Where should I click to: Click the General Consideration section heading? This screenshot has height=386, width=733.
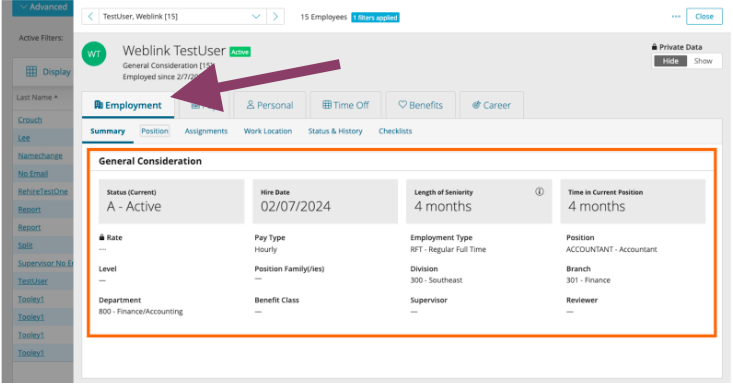pyautogui.click(x=150, y=161)
